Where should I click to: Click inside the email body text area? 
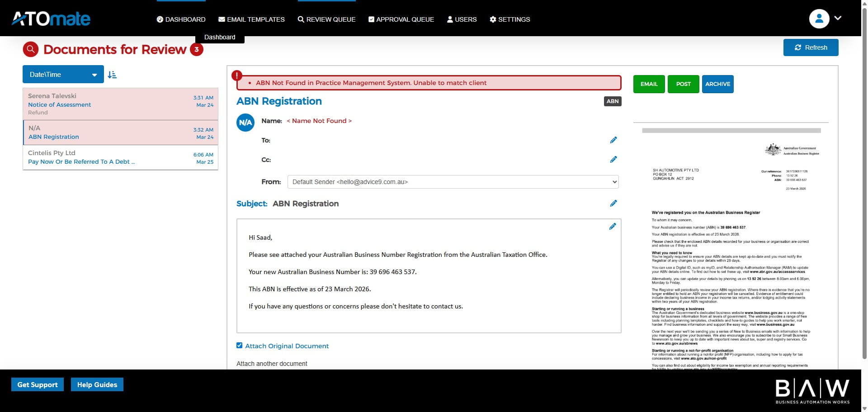(429, 276)
